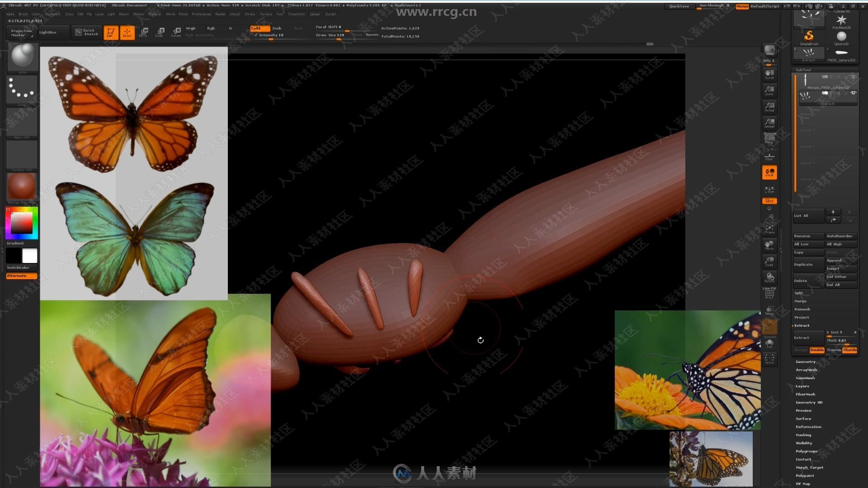This screenshot has height=488, width=868.
Task: Expand the ArrayMesh section
Action: point(807,370)
